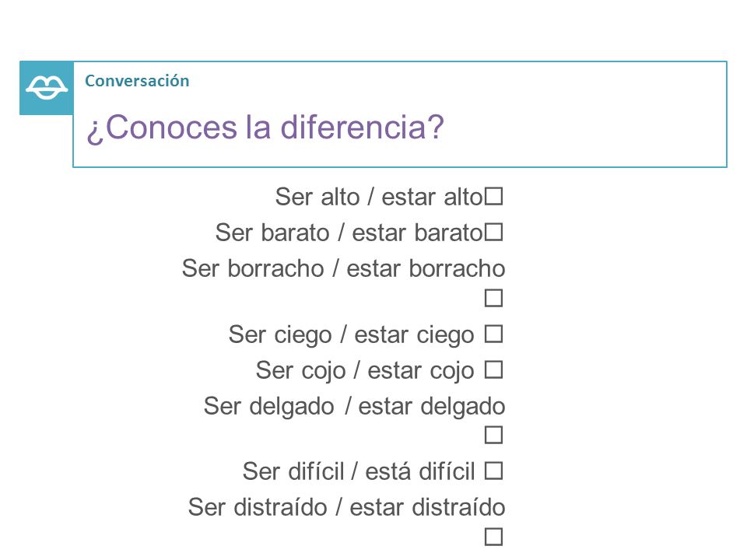Check the box beside 'Ser cojo / estar cojo'
This screenshot has width=747, height=560.
point(493,369)
